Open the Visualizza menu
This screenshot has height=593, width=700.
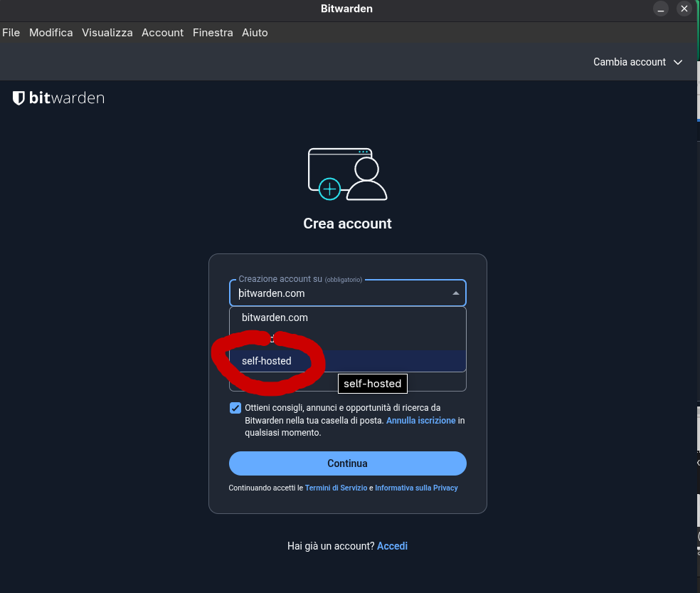(107, 33)
